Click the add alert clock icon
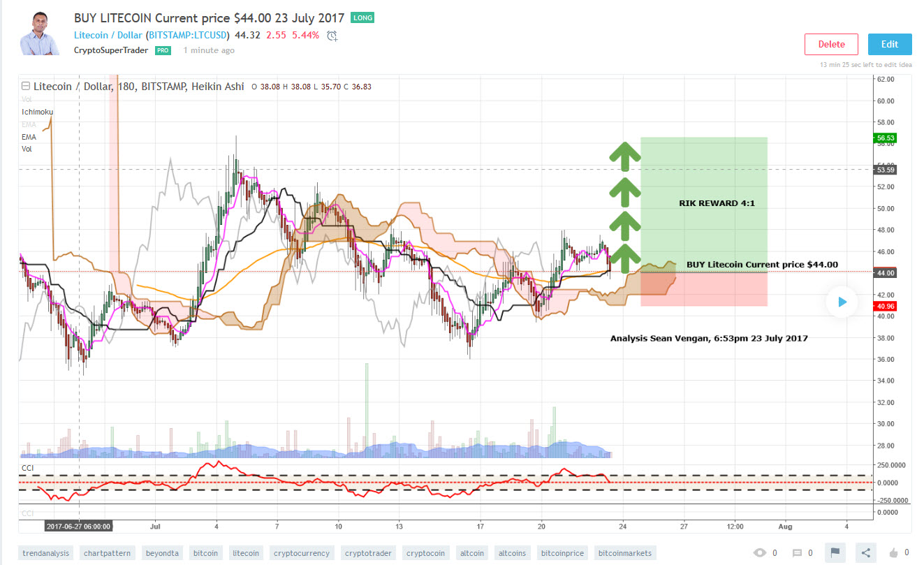The width and height of the screenshot is (924, 565). (332, 36)
